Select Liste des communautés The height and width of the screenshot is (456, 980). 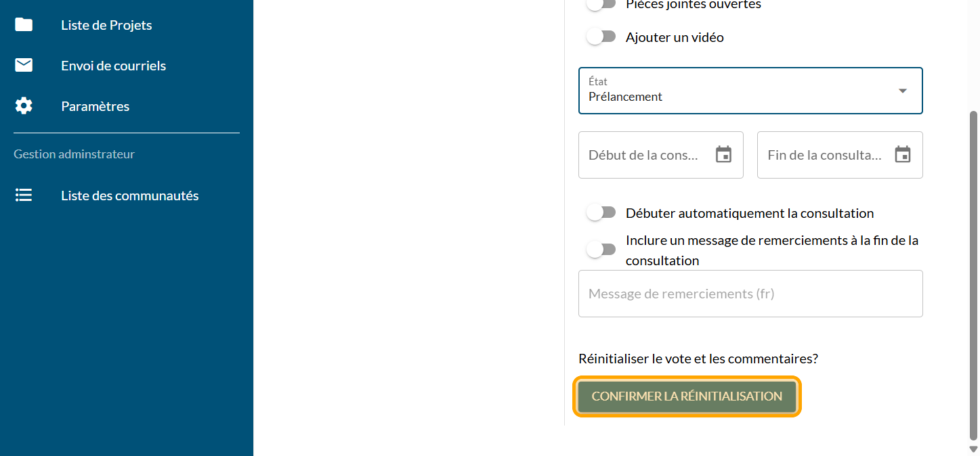[129, 196]
